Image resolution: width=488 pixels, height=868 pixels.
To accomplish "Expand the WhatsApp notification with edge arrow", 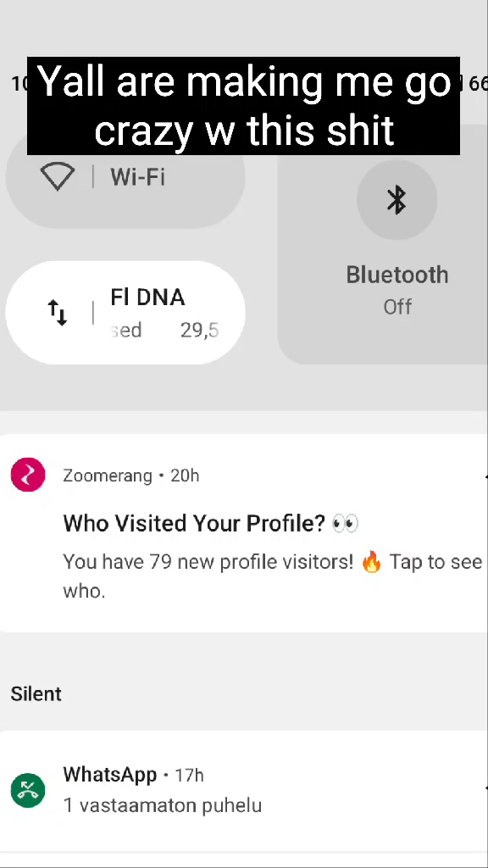I will [485, 787].
